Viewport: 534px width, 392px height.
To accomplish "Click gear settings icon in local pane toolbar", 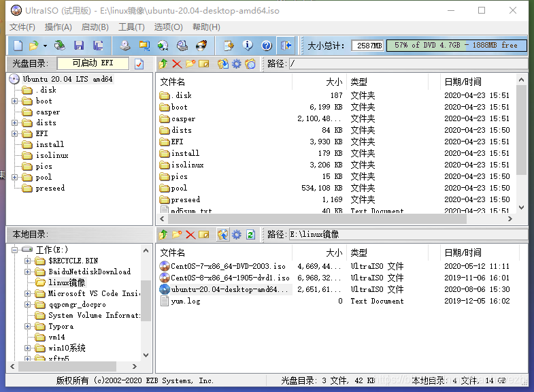I will click(x=236, y=235).
